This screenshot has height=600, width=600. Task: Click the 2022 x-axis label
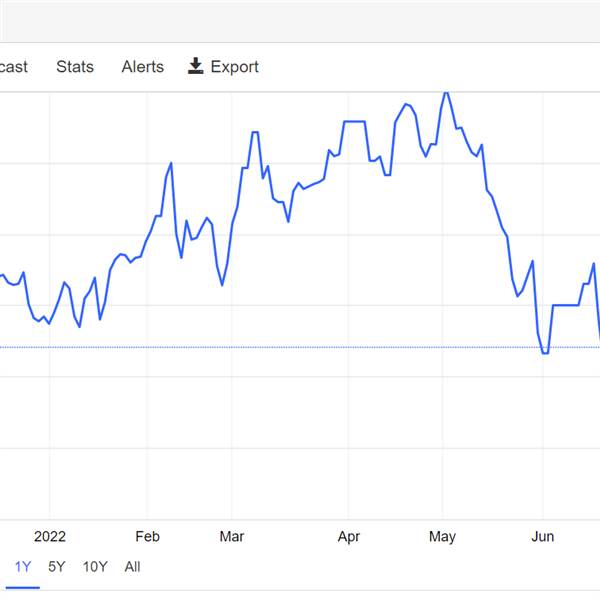click(50, 536)
